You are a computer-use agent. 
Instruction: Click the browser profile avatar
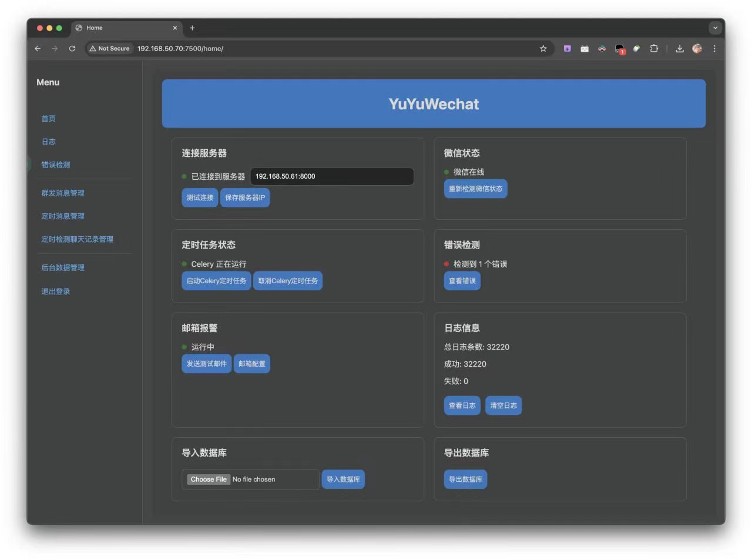click(697, 49)
